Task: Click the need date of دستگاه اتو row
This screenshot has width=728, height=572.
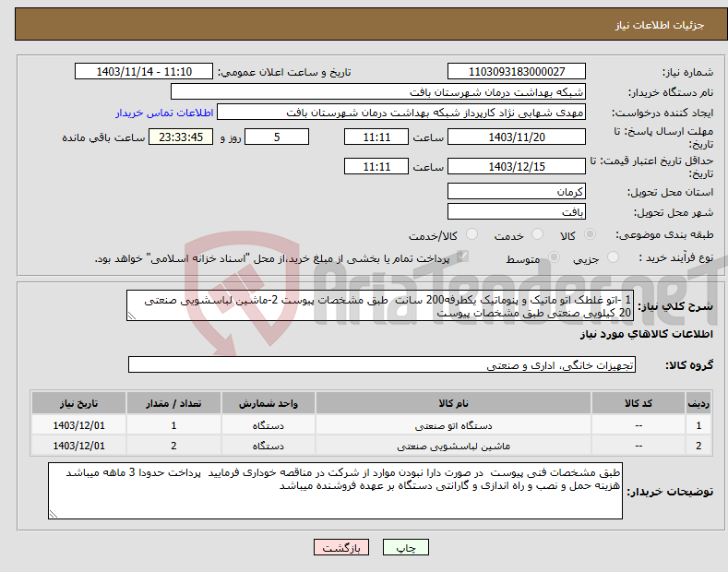Action: pyautogui.click(x=79, y=425)
